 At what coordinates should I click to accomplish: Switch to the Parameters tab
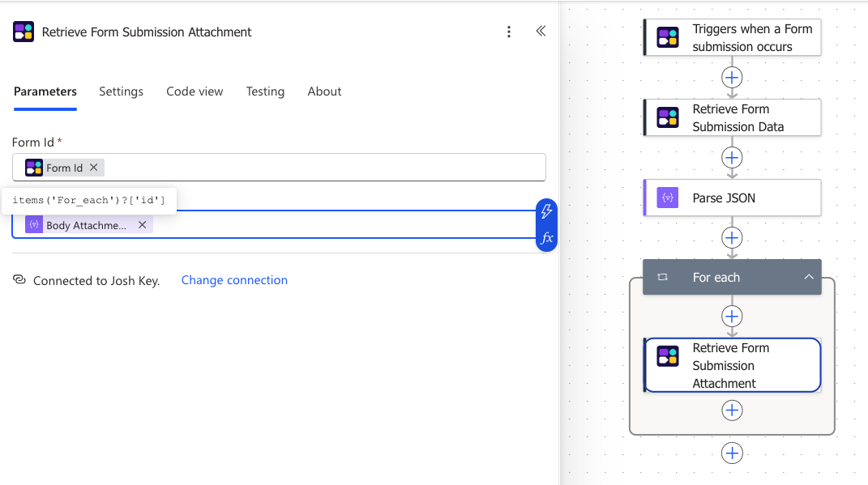[45, 91]
